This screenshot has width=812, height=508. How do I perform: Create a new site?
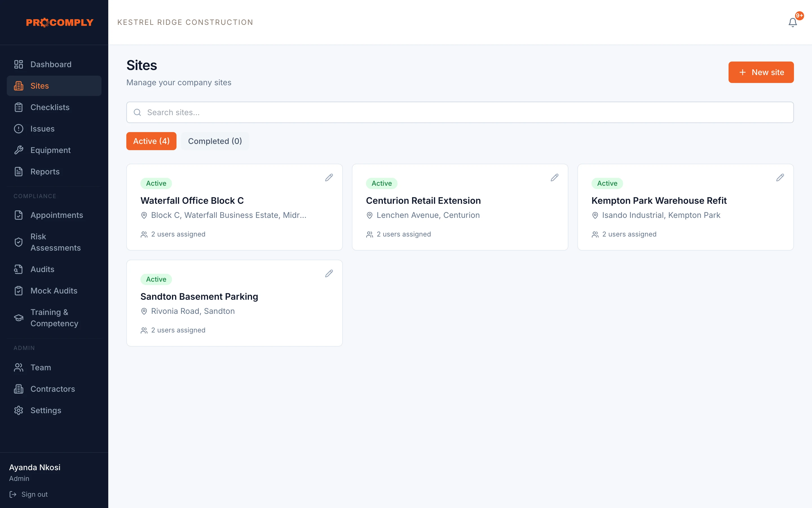761,72
